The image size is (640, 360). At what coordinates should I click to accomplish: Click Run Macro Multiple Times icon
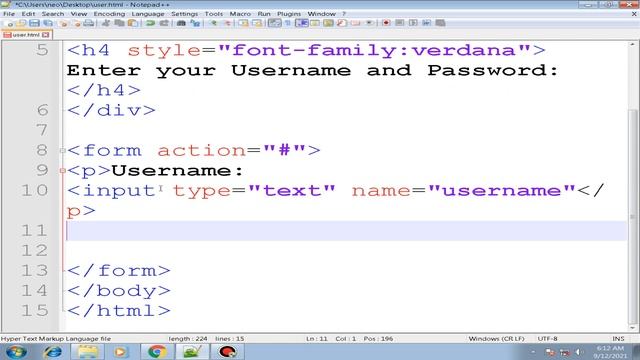click(427, 23)
